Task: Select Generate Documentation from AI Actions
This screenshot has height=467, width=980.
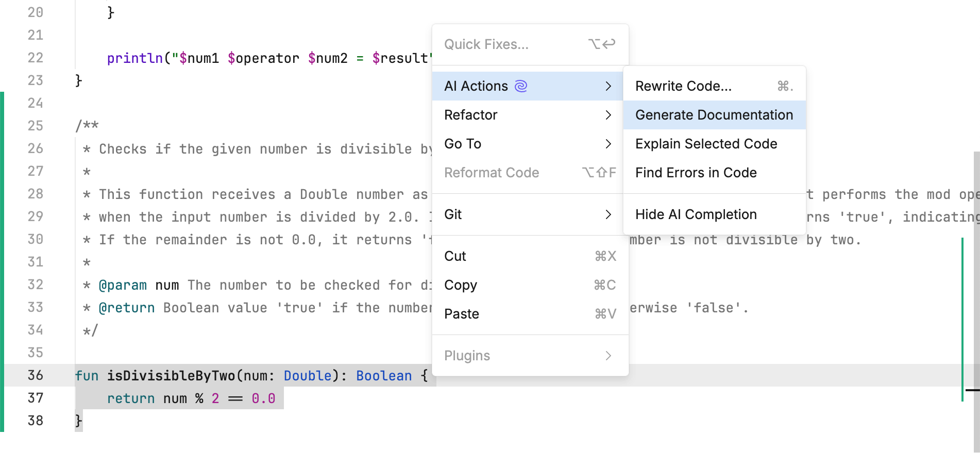Action: click(714, 114)
